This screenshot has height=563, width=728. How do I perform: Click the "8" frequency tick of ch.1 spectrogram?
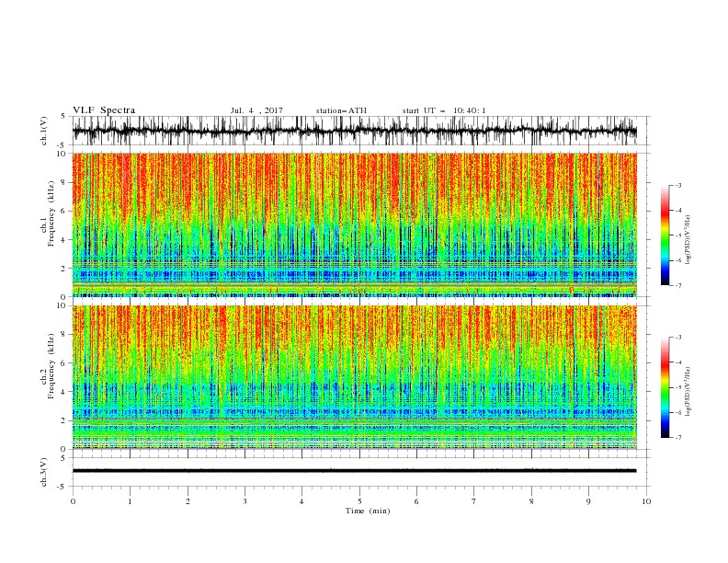64,182
